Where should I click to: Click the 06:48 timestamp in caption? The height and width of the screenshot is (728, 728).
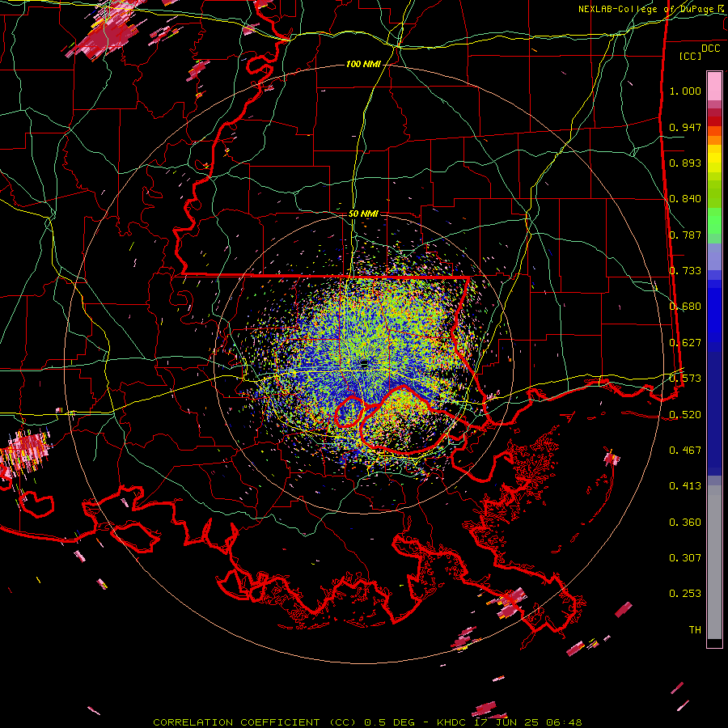click(564, 722)
